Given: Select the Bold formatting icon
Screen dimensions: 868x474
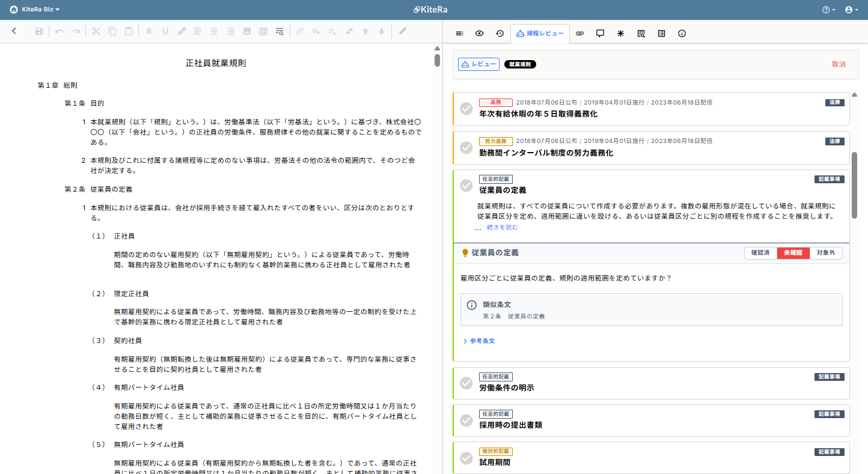Looking at the screenshot, I should pyautogui.click(x=149, y=31).
